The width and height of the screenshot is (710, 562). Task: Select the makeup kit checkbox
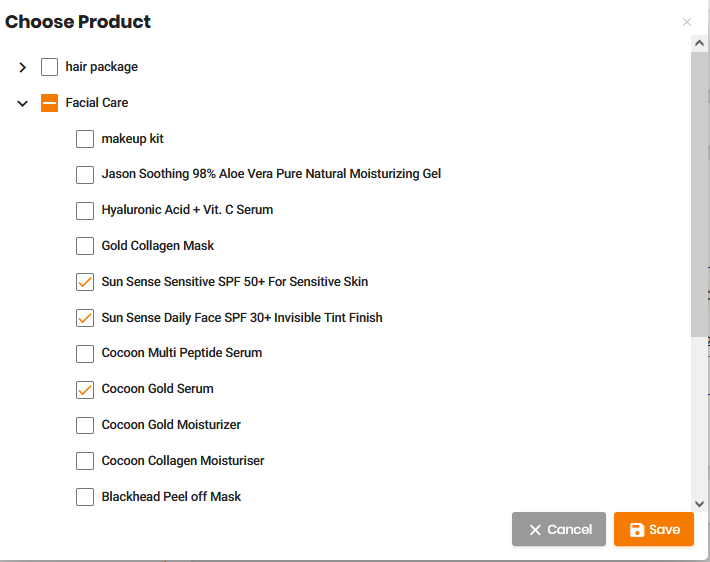tap(85, 139)
